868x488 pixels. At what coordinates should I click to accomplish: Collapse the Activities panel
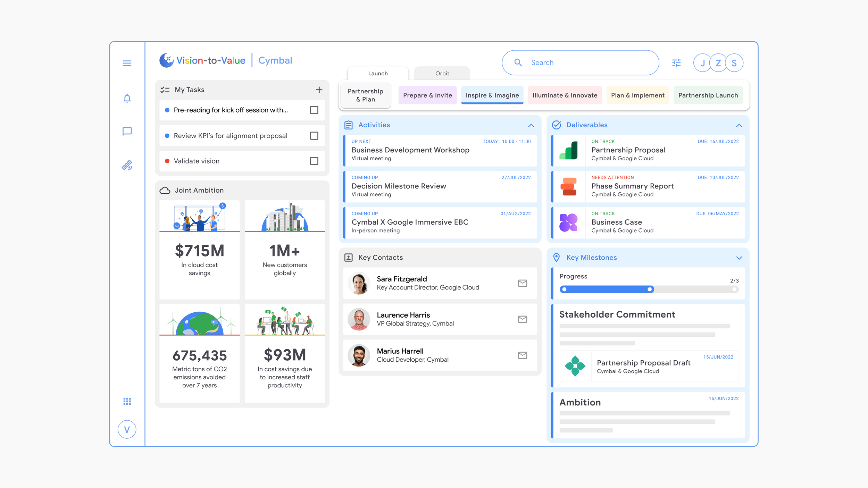(x=531, y=125)
